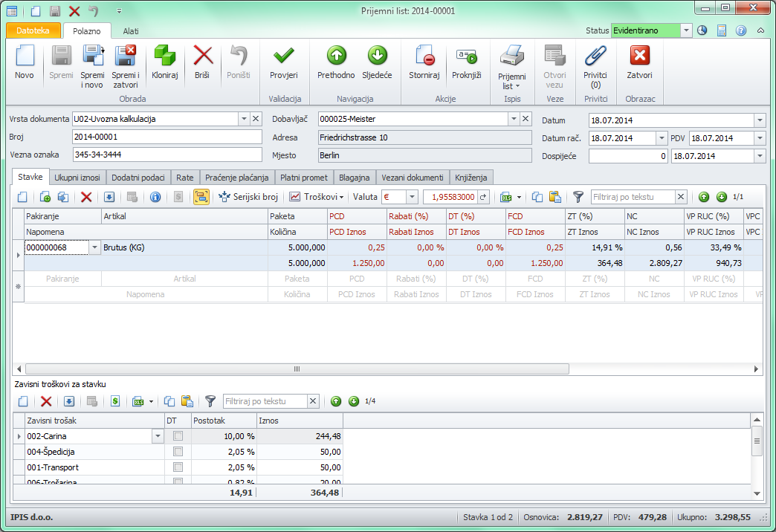Click exchange rate field 1,95583000
Viewport: 776px width, 532px height.
450,197
